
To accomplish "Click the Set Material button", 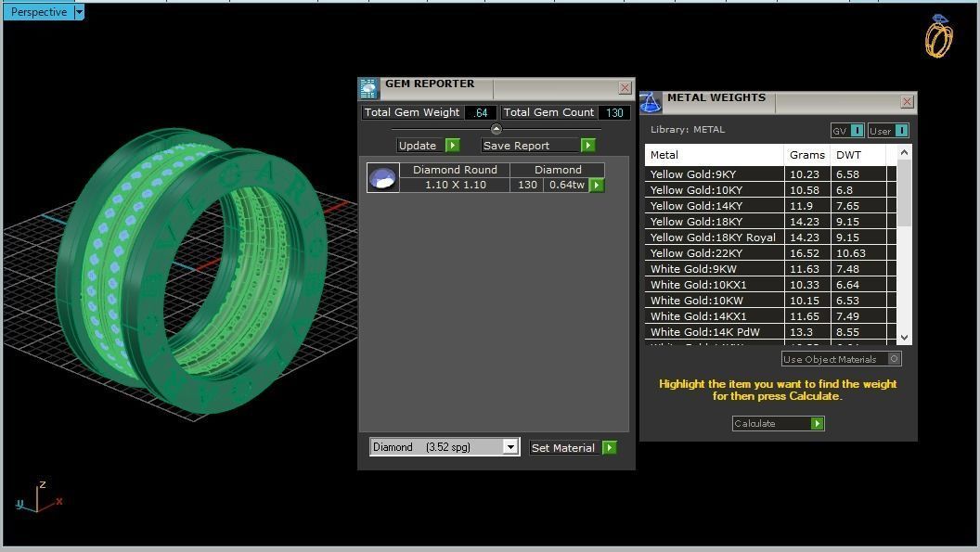I will [565, 447].
